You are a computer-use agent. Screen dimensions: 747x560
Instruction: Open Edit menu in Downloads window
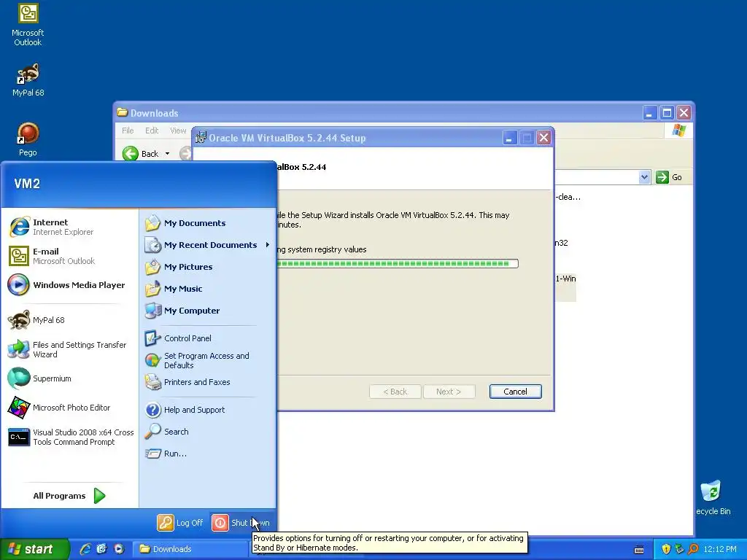pyautogui.click(x=152, y=131)
